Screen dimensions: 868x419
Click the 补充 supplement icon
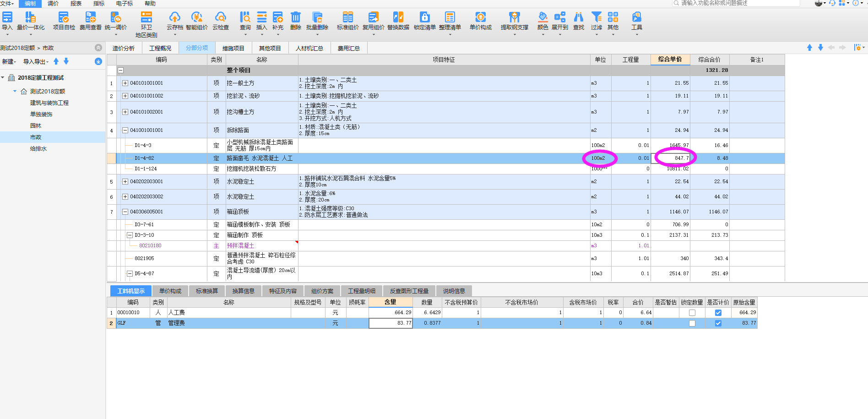(277, 17)
